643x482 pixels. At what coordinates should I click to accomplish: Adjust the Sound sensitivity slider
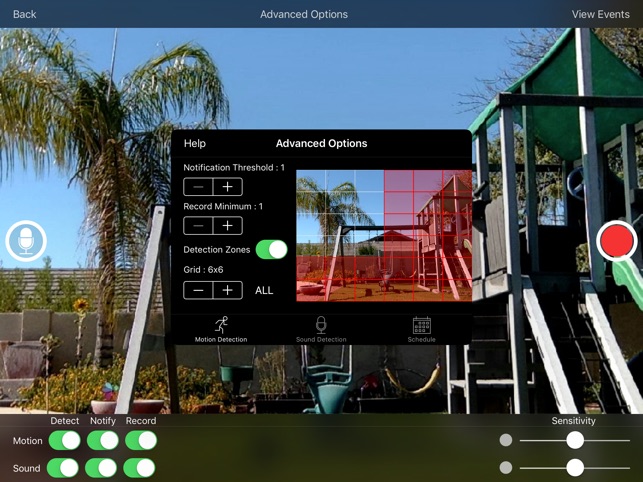point(575,467)
